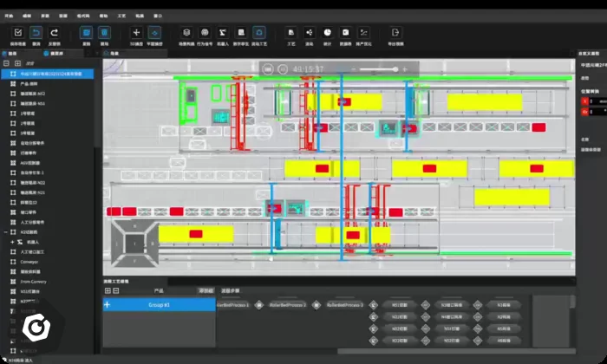Click the robot arm (机器人) toolbar icon
The width and height of the screenshot is (607, 364).
click(x=223, y=33)
